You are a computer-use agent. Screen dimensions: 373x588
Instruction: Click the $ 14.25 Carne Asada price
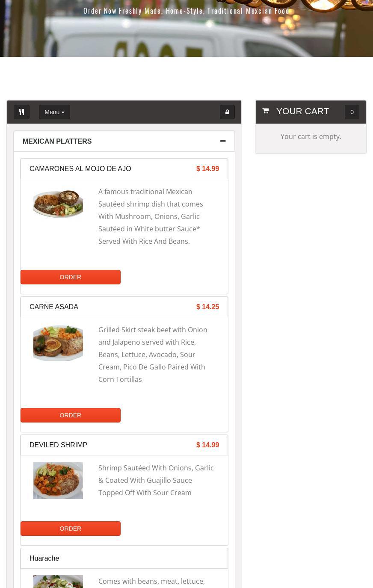(207, 307)
